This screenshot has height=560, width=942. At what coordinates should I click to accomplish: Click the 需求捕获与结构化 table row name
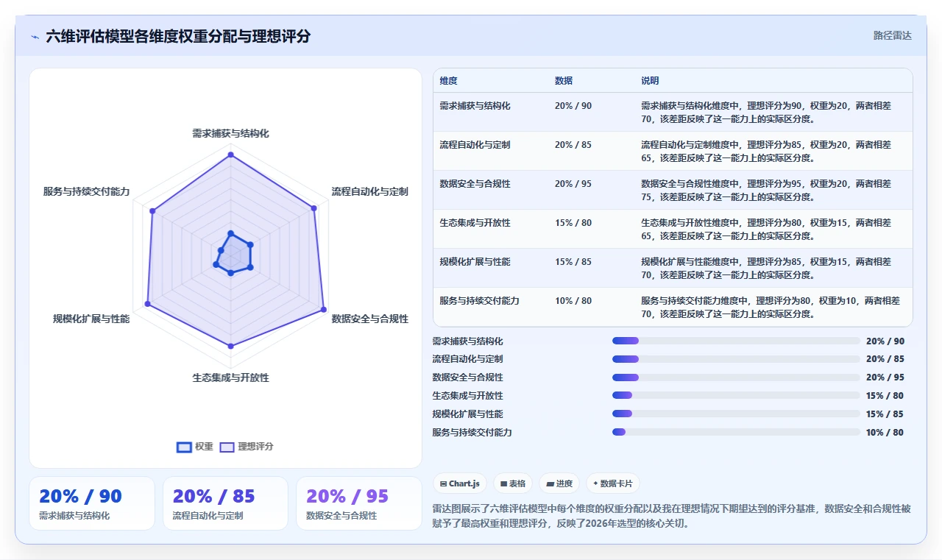(475, 106)
